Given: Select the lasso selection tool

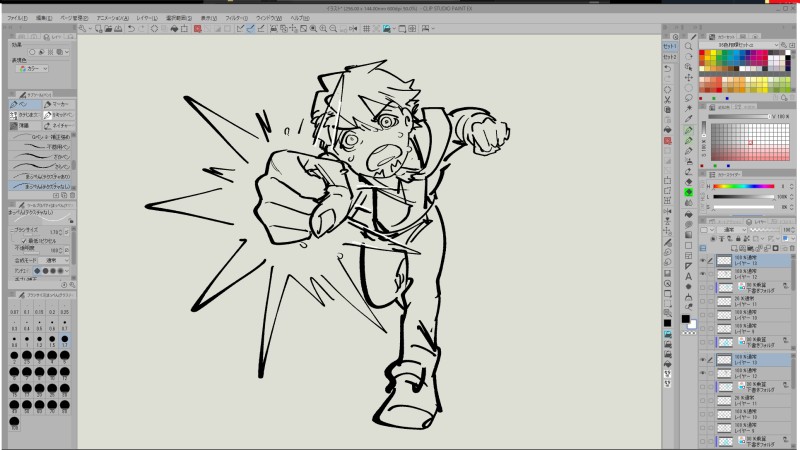Looking at the screenshot, I should point(688,98).
